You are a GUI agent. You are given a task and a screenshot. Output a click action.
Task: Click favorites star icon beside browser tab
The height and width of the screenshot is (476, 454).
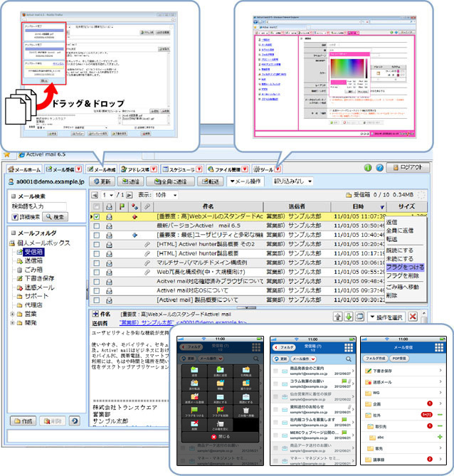pos(6,154)
